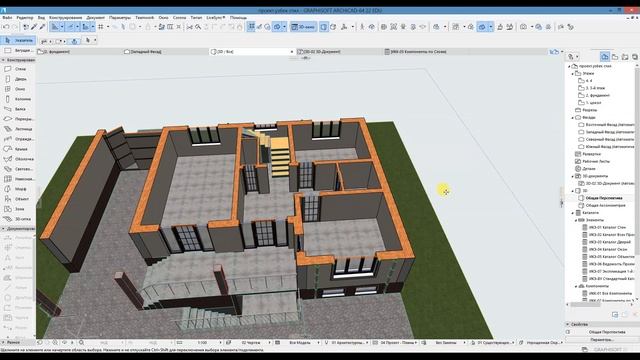Collapse the Фасады tree node
This screenshot has height=360, width=640.
pos(572,118)
